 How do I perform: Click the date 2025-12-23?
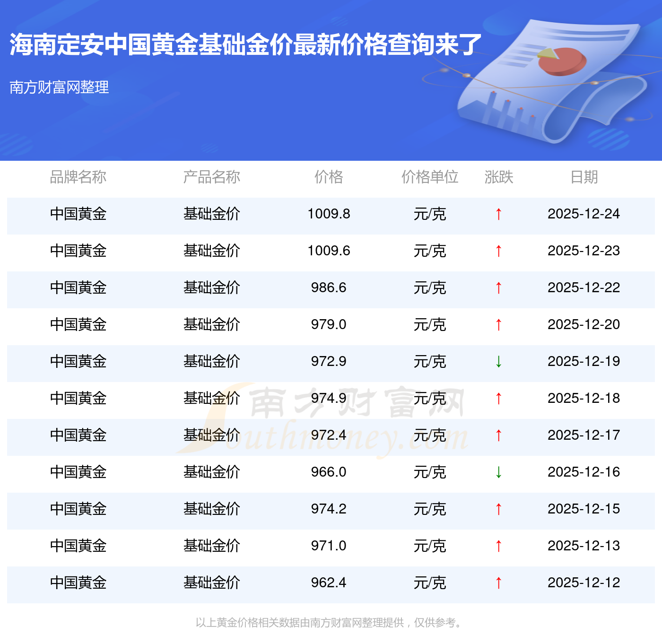(x=584, y=251)
